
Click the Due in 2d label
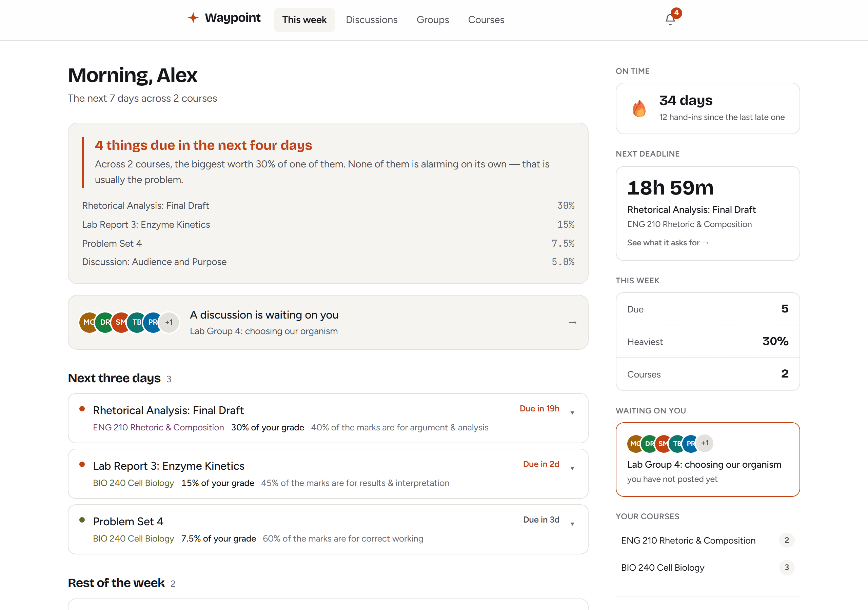(x=541, y=464)
